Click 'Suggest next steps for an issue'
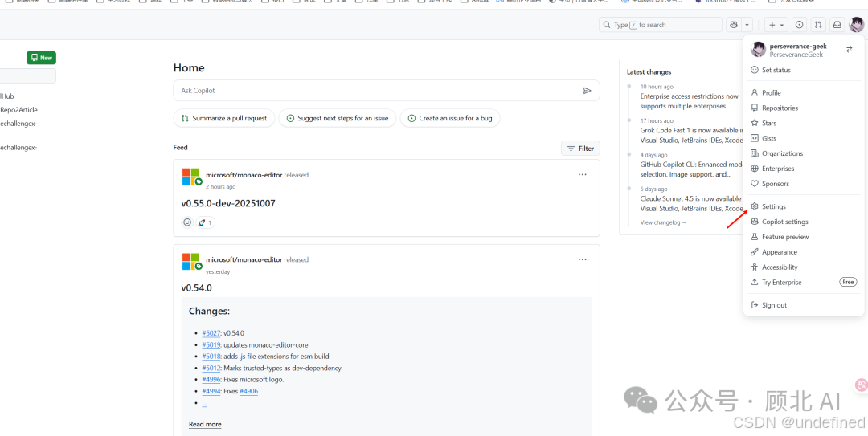Screen dimensions: 868x436 [x=337, y=118]
